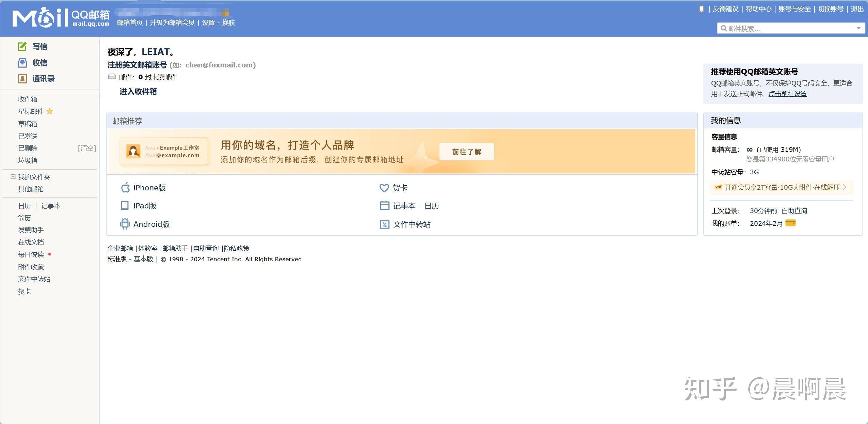
Task: Click 企业邮箱 footer link
Action: coord(120,248)
